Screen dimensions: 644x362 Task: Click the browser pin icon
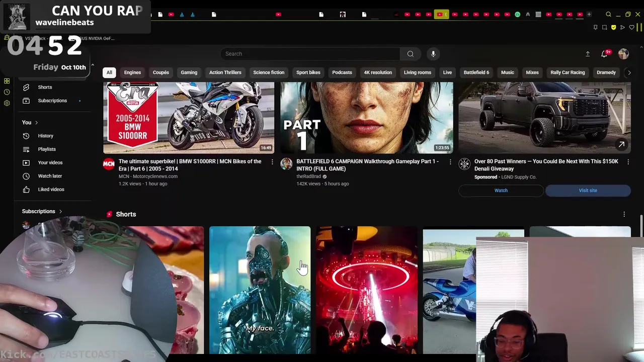click(595, 27)
